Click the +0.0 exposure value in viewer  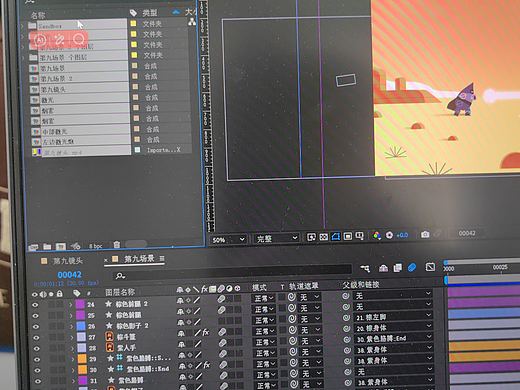[x=402, y=235]
